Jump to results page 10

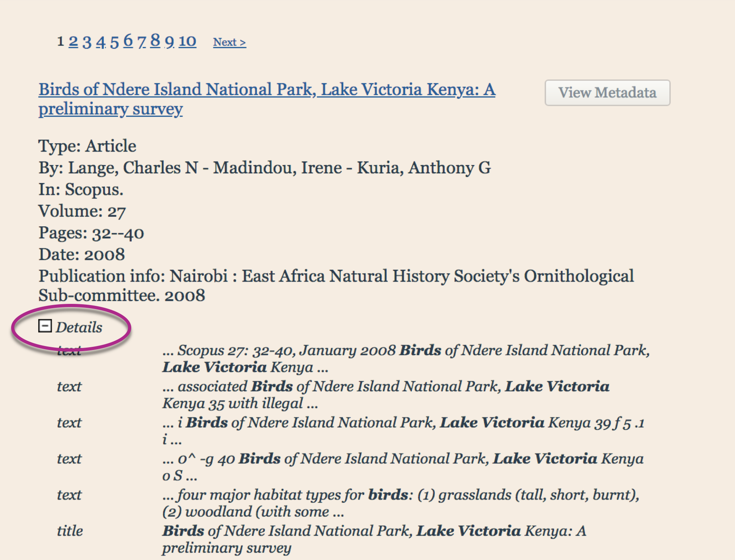point(187,41)
